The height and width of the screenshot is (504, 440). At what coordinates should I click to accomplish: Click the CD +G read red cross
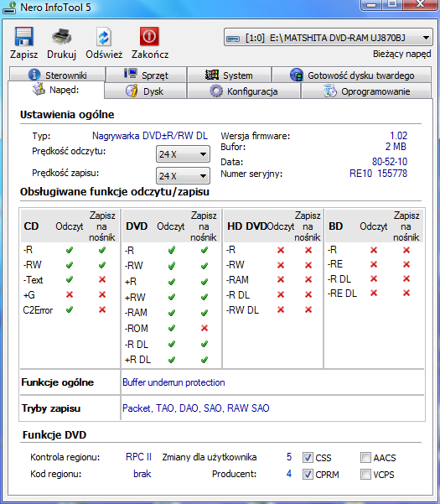(70, 294)
